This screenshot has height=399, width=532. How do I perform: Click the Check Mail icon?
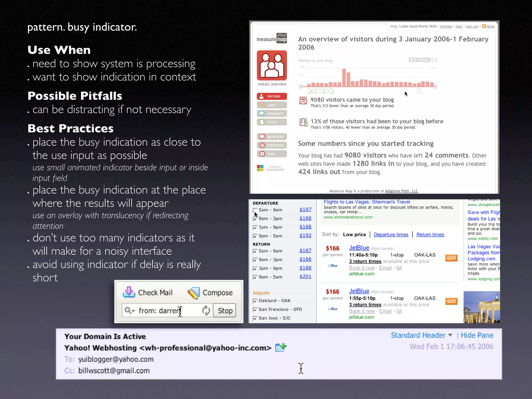coord(129,292)
